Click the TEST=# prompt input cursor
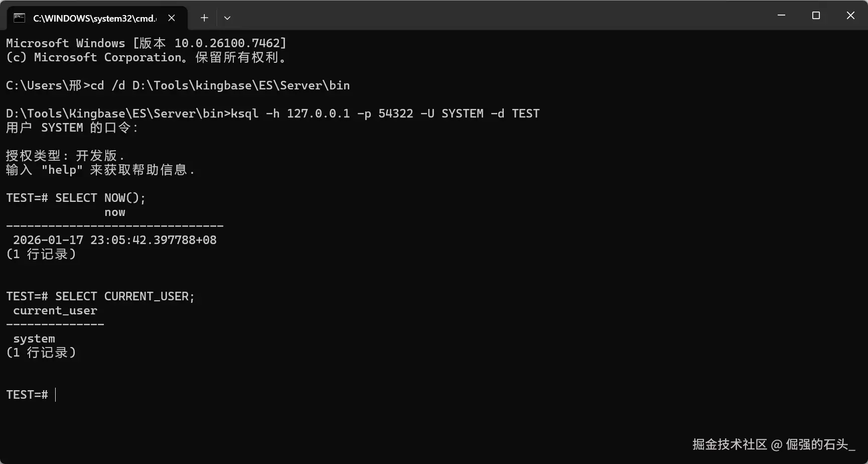The image size is (868, 464). click(x=55, y=395)
